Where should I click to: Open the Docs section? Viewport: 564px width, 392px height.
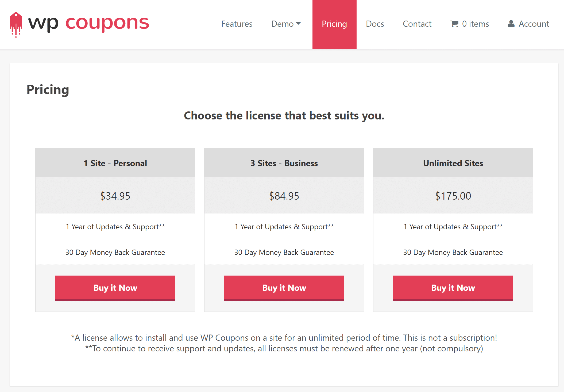click(x=375, y=24)
